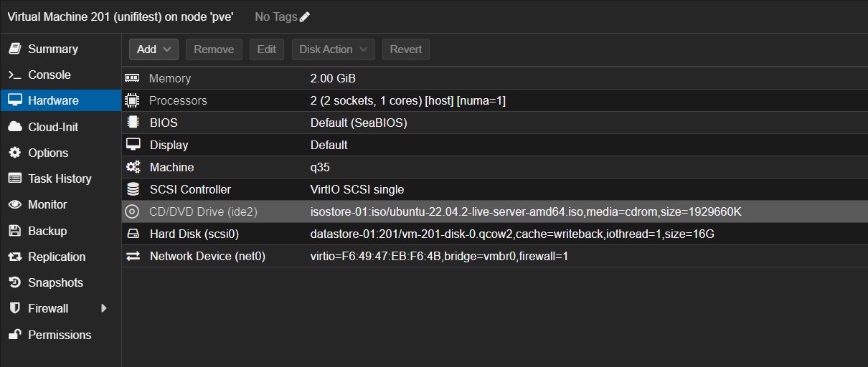Go to the Cloud-Init section
Viewport: 868px width, 367px height.
pyautogui.click(x=53, y=127)
